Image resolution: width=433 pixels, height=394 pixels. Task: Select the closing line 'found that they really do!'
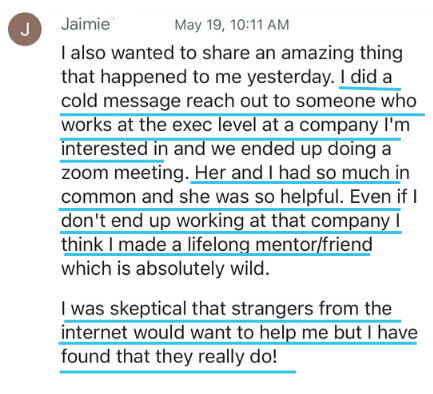169,357
